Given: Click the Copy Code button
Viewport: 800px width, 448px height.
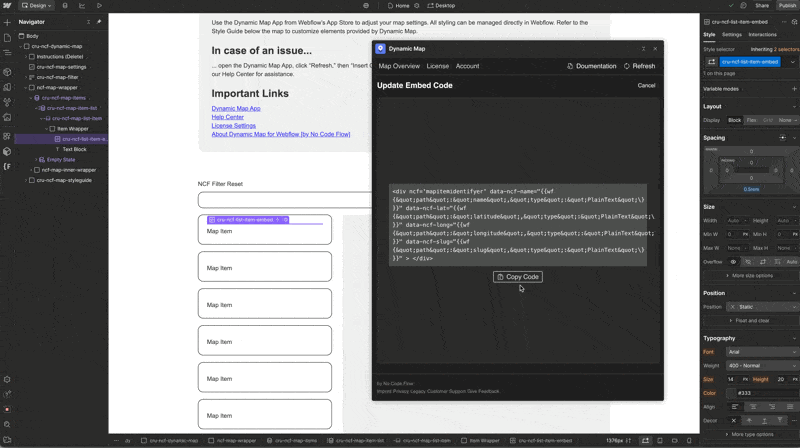Looking at the screenshot, I should click(x=517, y=277).
